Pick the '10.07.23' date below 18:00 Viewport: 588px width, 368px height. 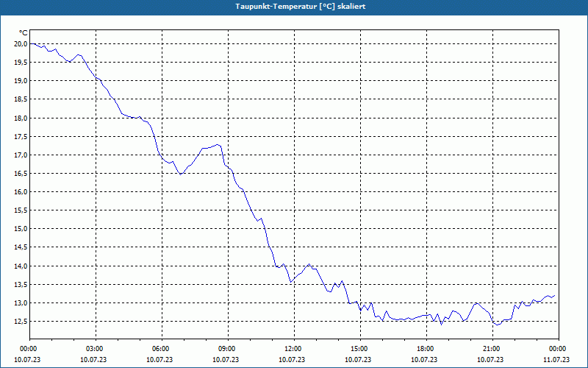pos(424,359)
